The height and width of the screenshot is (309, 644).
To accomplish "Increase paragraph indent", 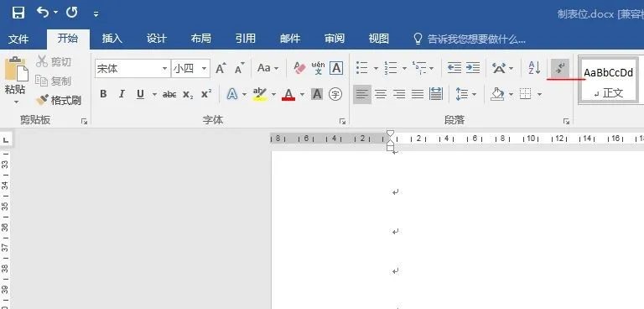I will [x=473, y=68].
